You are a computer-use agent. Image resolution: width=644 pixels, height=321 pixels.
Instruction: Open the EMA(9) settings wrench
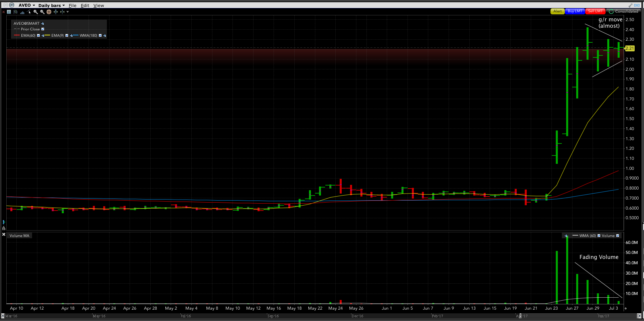coord(71,35)
